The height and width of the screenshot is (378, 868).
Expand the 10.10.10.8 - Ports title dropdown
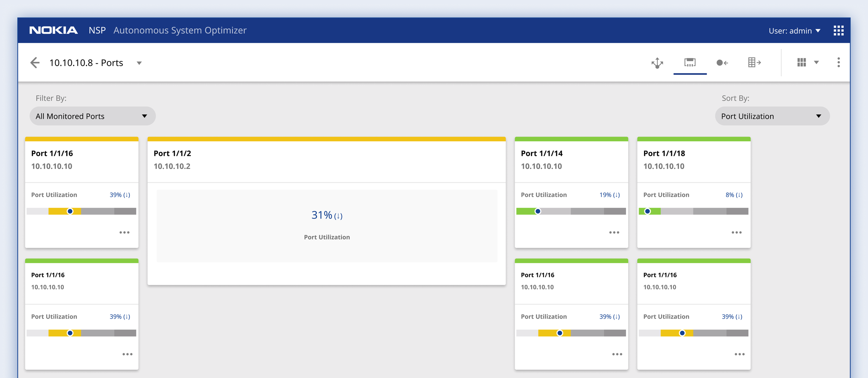tap(139, 63)
